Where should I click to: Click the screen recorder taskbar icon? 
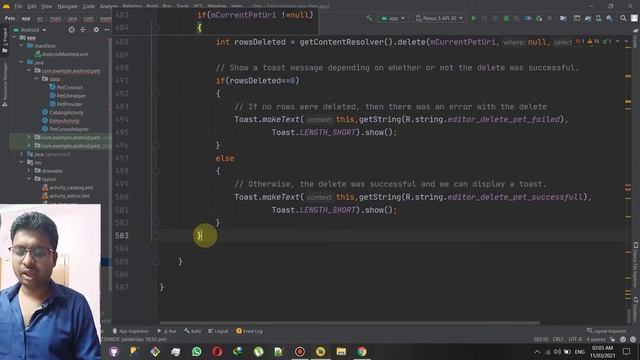coord(300,351)
